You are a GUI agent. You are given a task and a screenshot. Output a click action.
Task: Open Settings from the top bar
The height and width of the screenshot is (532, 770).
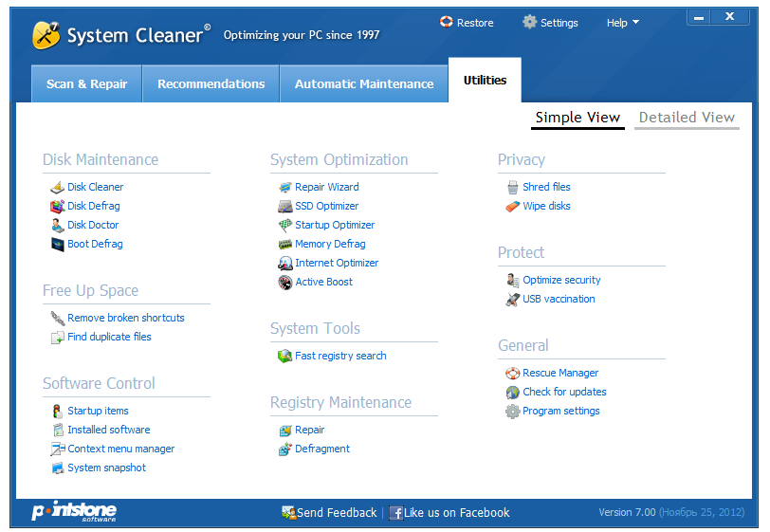(551, 23)
